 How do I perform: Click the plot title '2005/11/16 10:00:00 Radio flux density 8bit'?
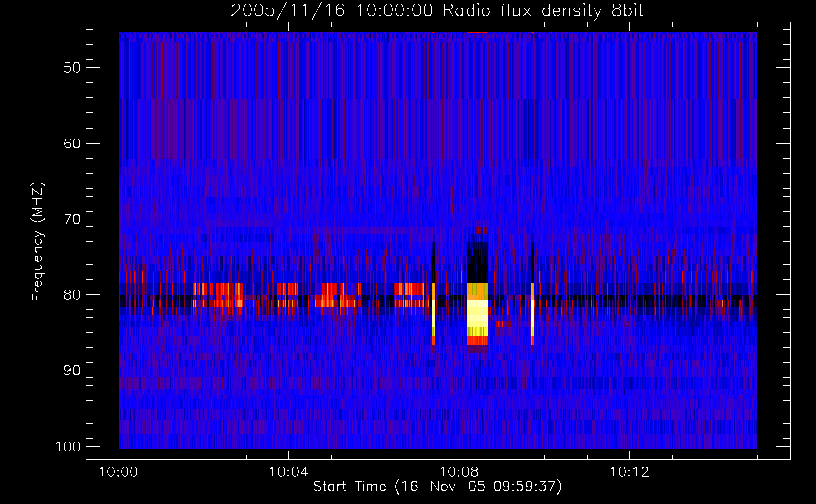[x=437, y=11]
